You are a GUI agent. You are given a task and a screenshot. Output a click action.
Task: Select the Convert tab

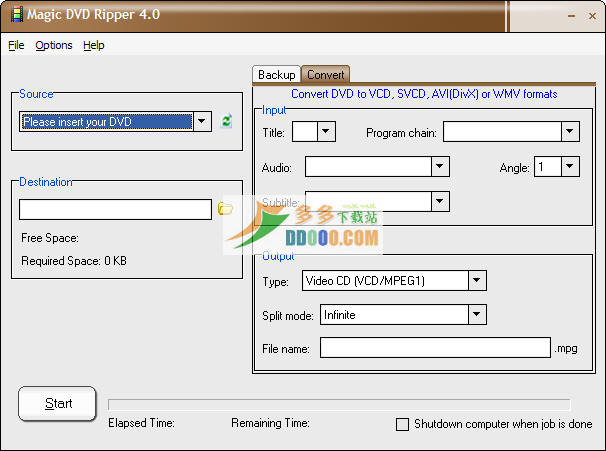tap(325, 74)
